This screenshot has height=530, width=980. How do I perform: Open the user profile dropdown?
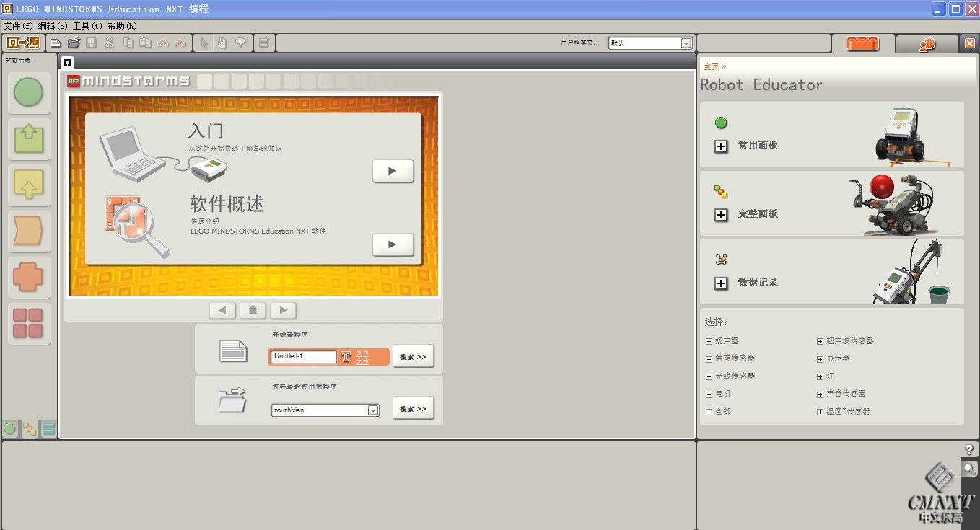pos(686,43)
